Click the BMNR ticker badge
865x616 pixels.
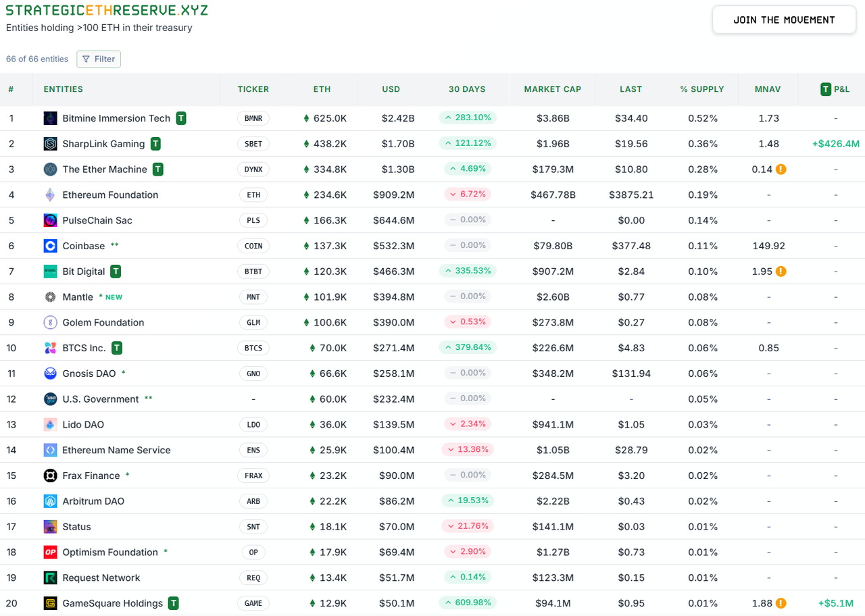click(x=253, y=118)
